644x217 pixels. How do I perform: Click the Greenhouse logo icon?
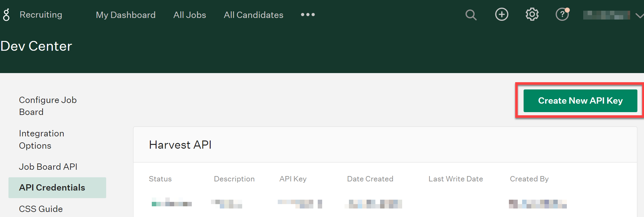point(6,15)
